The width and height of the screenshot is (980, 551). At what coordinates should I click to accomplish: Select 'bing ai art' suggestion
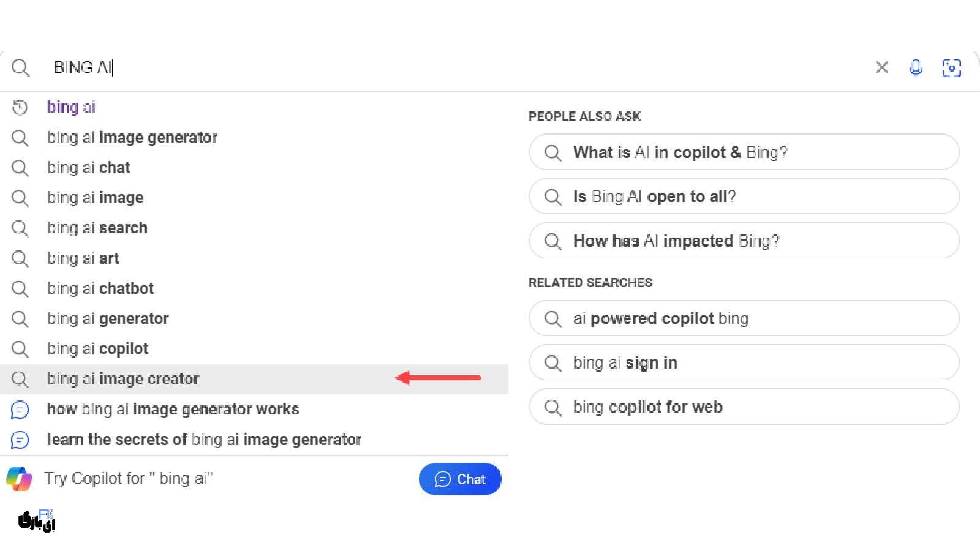(254, 258)
